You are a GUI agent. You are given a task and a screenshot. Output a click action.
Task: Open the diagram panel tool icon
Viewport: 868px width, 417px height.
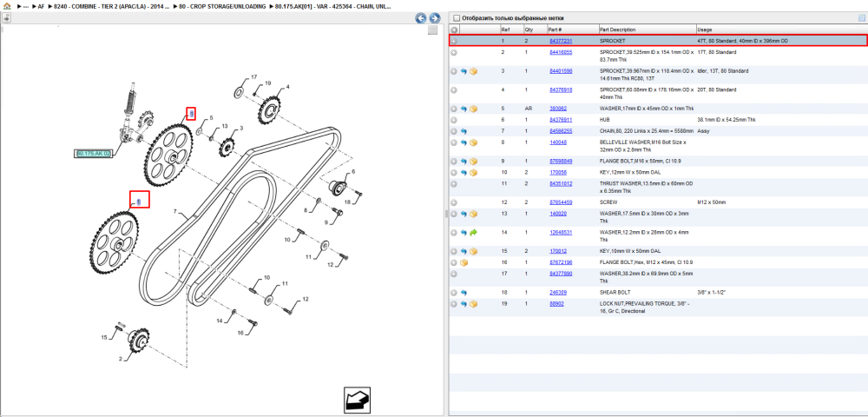tap(6, 18)
